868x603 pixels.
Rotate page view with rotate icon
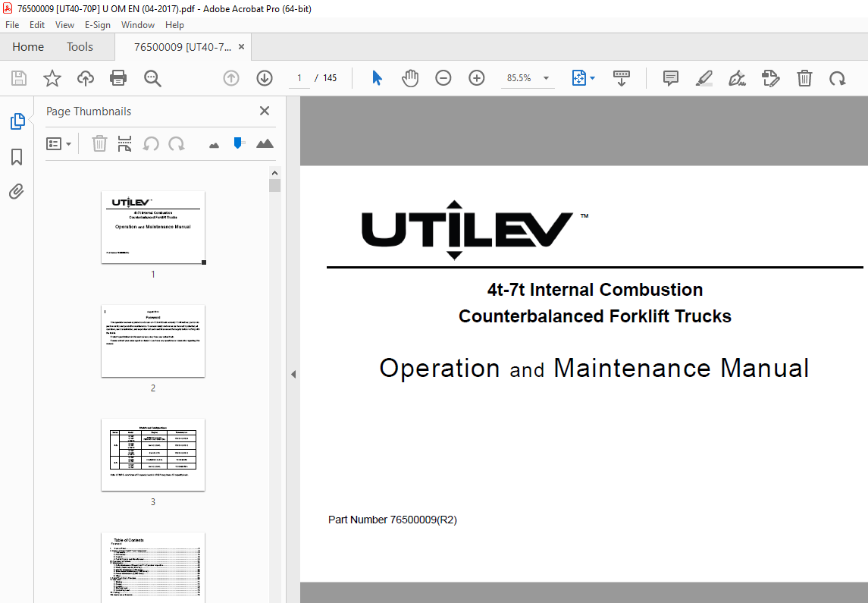pos(837,78)
